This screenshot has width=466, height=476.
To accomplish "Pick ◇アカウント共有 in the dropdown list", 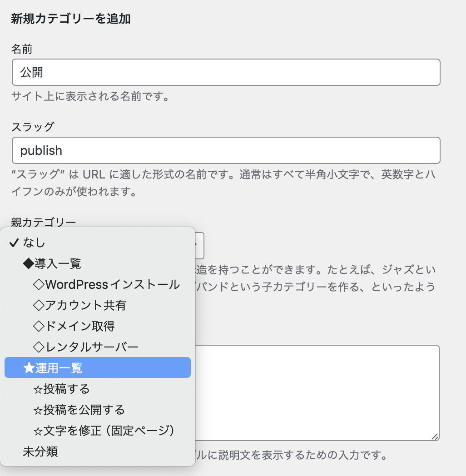I will 80,306.
